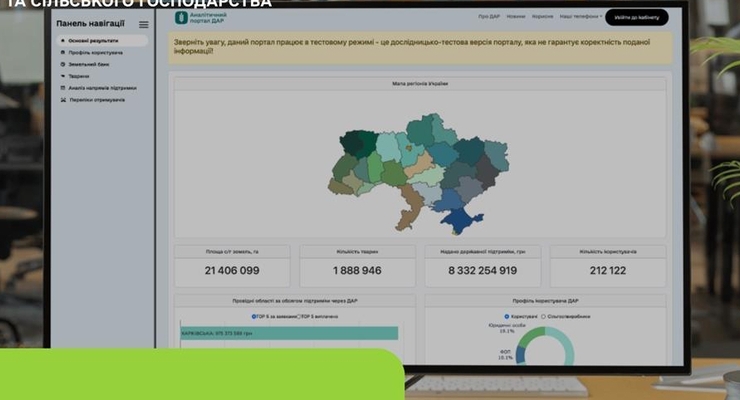Expand the Наші телефони dropdown
Image resolution: width=740 pixels, height=400 pixels.
[x=581, y=17]
